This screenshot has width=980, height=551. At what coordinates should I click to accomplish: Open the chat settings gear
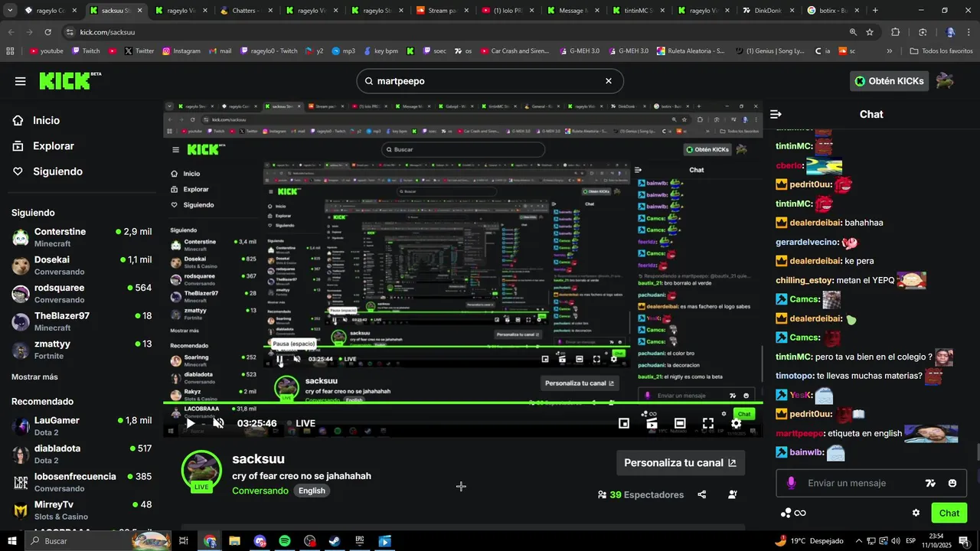916,513
